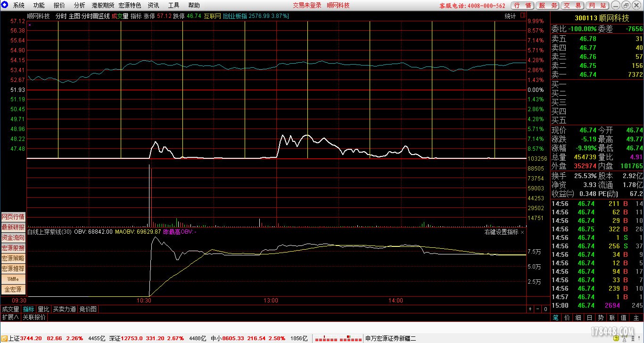Click the plus zoom button below chart
Image resolution: width=644 pixels, height=343 pixels.
tap(530, 309)
